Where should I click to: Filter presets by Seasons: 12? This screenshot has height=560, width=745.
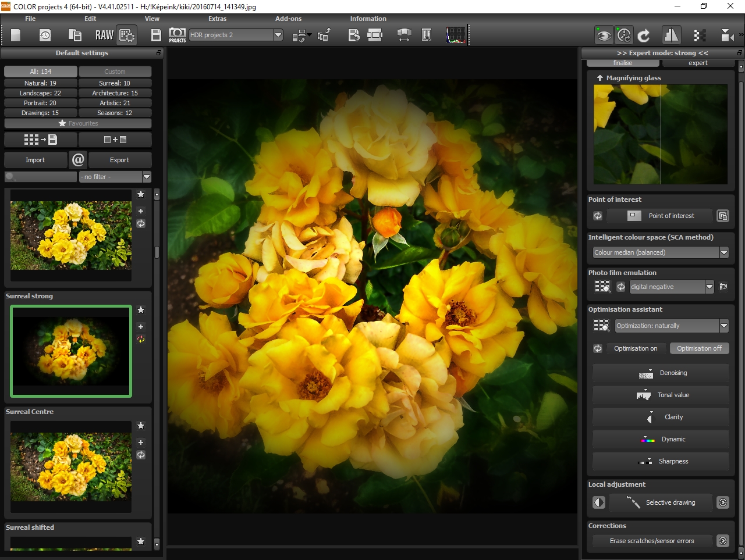pos(115,113)
